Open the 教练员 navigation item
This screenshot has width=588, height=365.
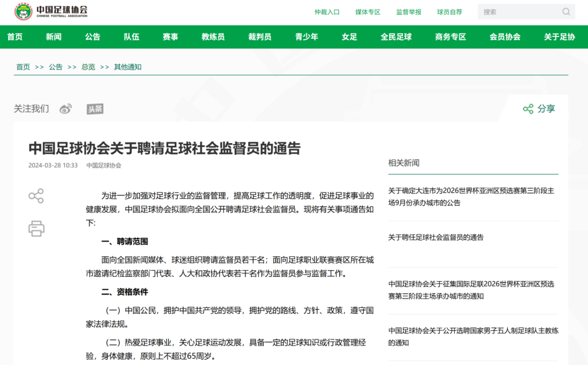pos(213,37)
